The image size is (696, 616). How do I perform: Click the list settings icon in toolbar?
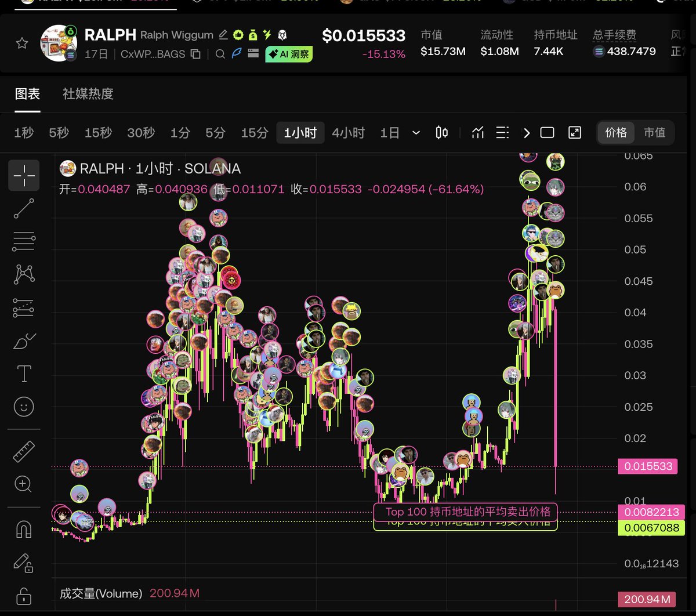coord(502,133)
